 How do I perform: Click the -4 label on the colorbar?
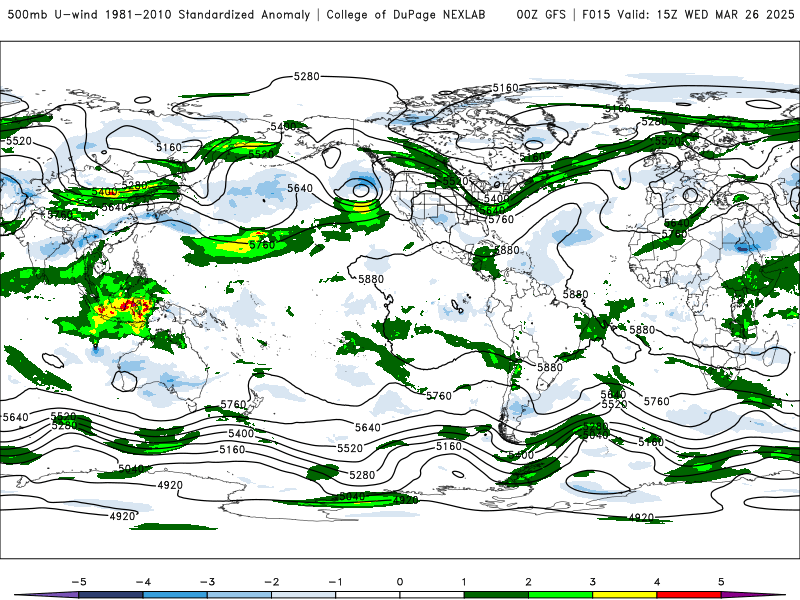tap(143, 582)
